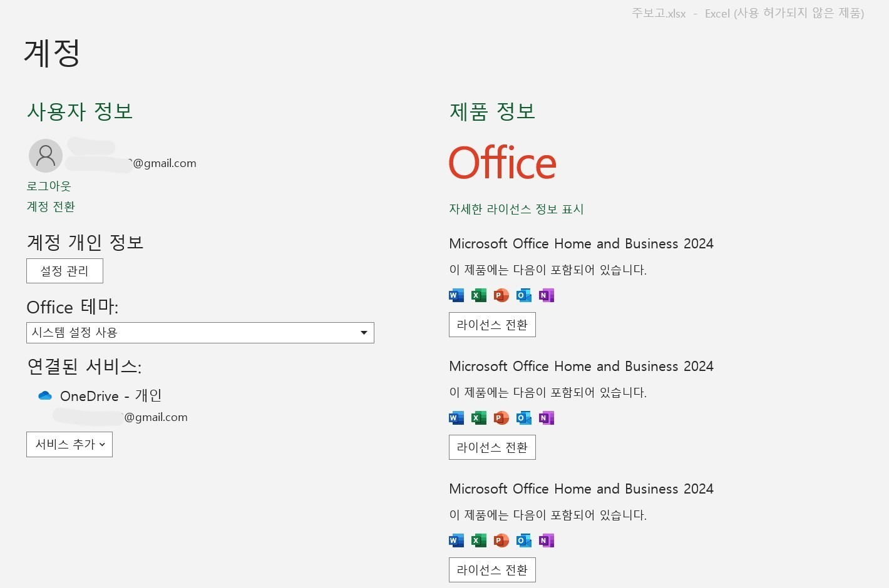
Task: Click the 제품 정보 heading
Action: click(x=492, y=111)
